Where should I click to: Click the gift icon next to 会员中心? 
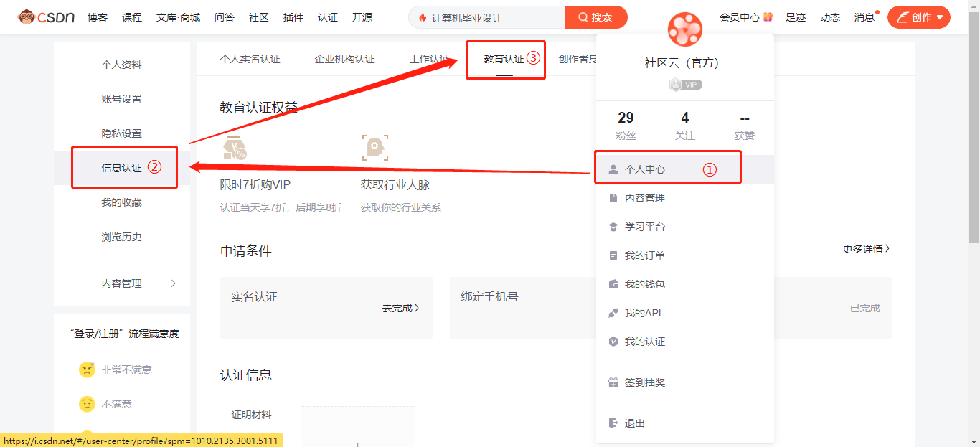pos(768,17)
